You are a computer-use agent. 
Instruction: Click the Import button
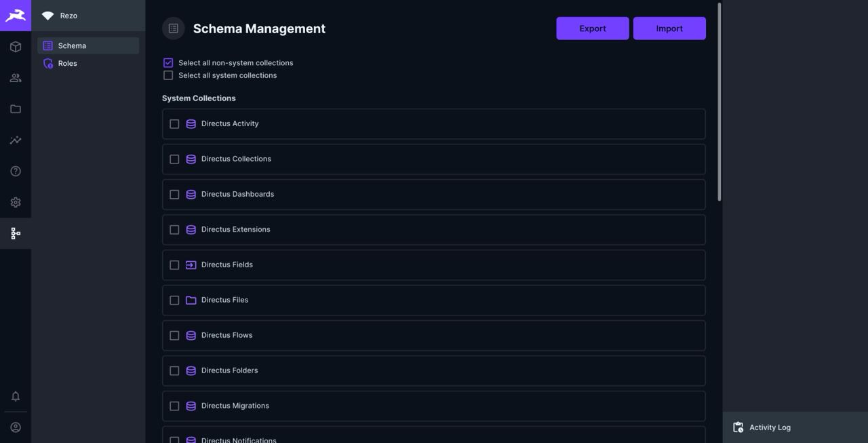(669, 28)
